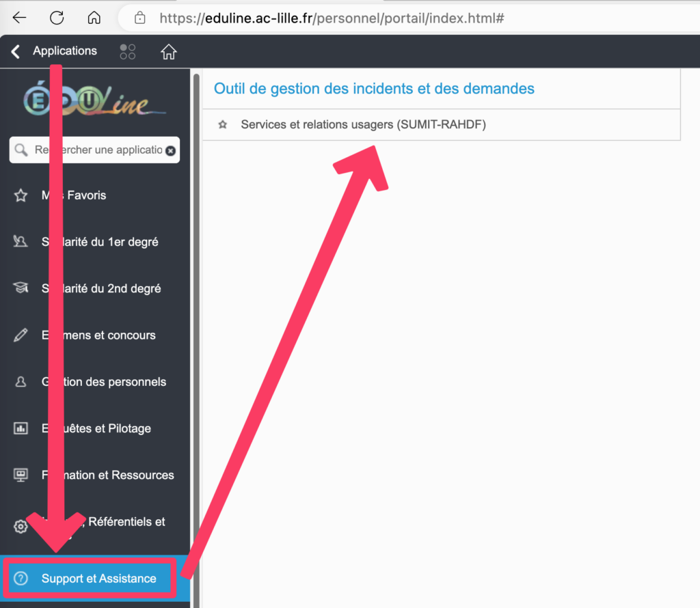Clear the application search field
The image size is (700, 608).
click(x=170, y=150)
